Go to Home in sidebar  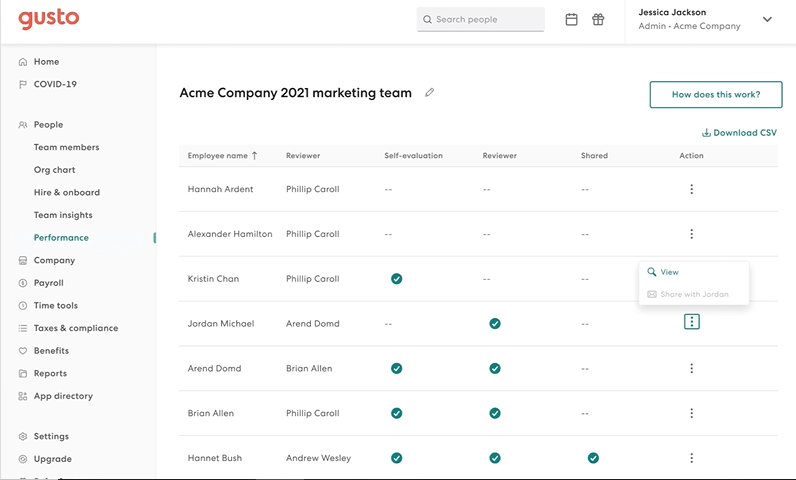(46, 61)
